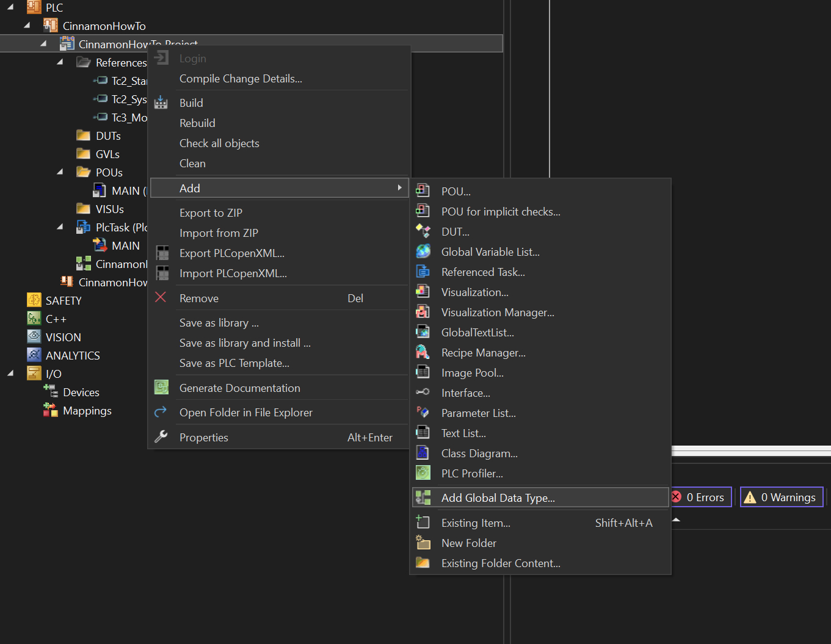The width and height of the screenshot is (831, 644).
Task: Open the Existing Item option
Action: (476, 523)
